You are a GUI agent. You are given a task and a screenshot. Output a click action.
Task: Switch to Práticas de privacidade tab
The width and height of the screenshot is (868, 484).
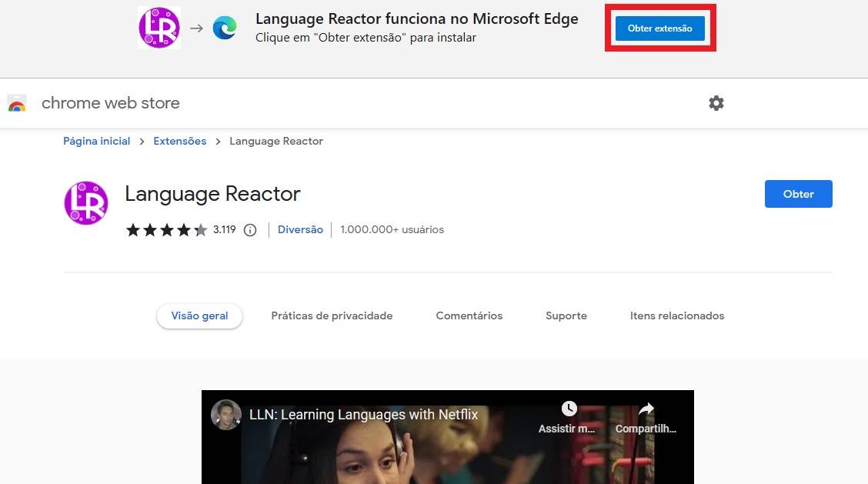(x=332, y=316)
